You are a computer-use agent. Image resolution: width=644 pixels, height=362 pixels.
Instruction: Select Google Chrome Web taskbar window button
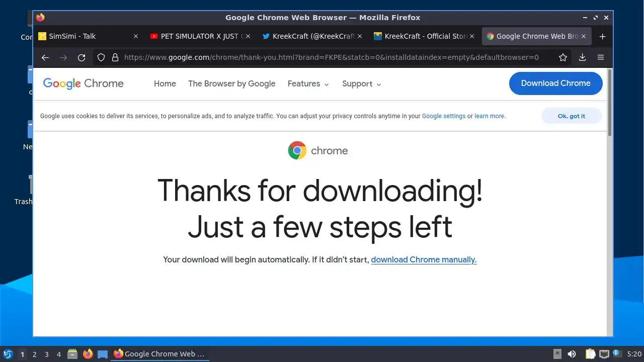pyautogui.click(x=160, y=354)
